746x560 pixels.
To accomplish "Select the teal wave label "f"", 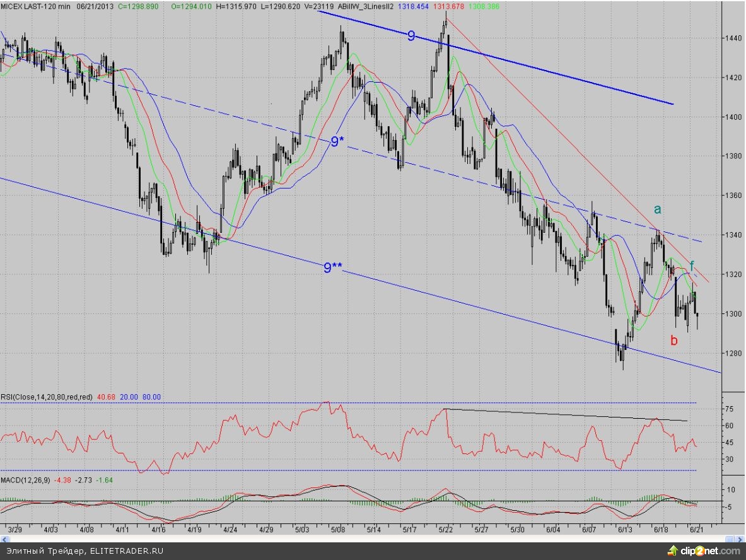I will tap(692, 265).
